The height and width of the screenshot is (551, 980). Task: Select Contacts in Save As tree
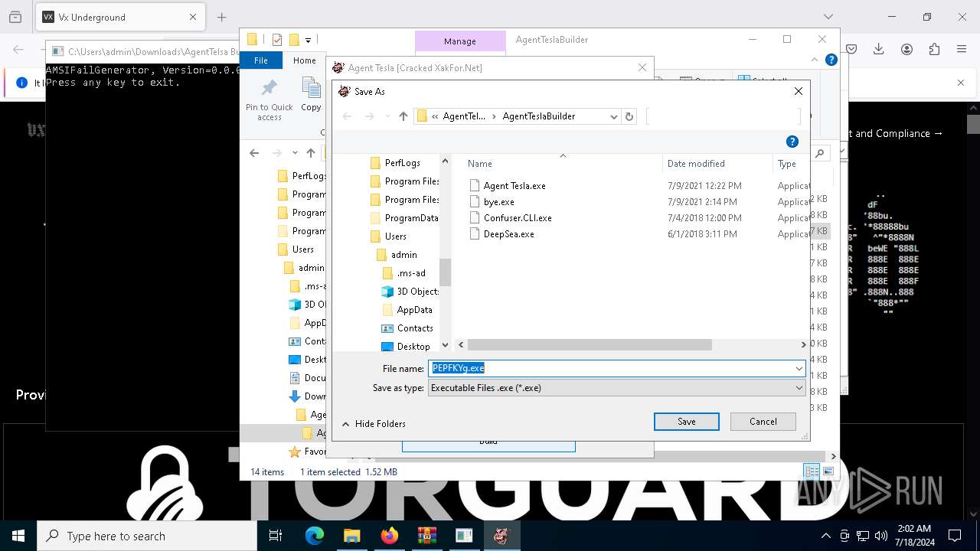point(415,328)
